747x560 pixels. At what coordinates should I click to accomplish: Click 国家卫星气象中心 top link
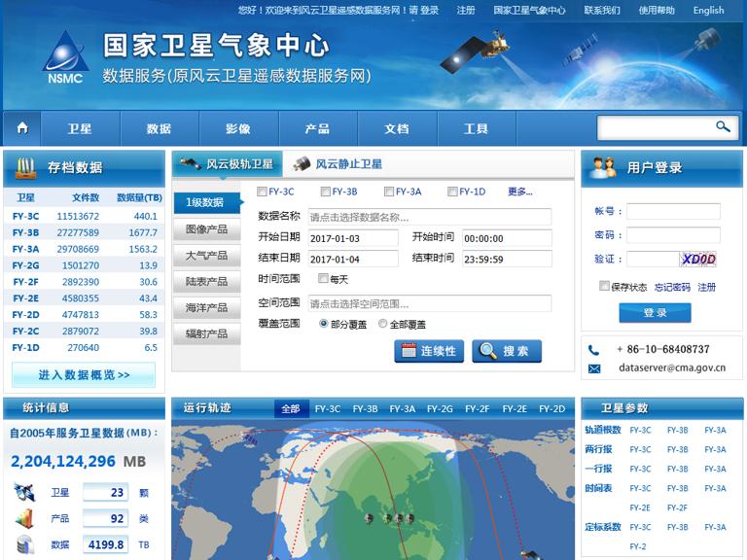(529, 10)
